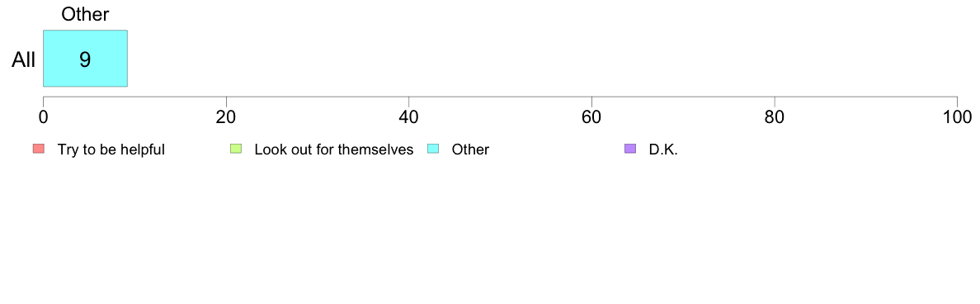Viewport: 980px width, 304px height.
Task: Click the 'Look out for themselves' legend text
Action: pyautogui.click(x=334, y=150)
